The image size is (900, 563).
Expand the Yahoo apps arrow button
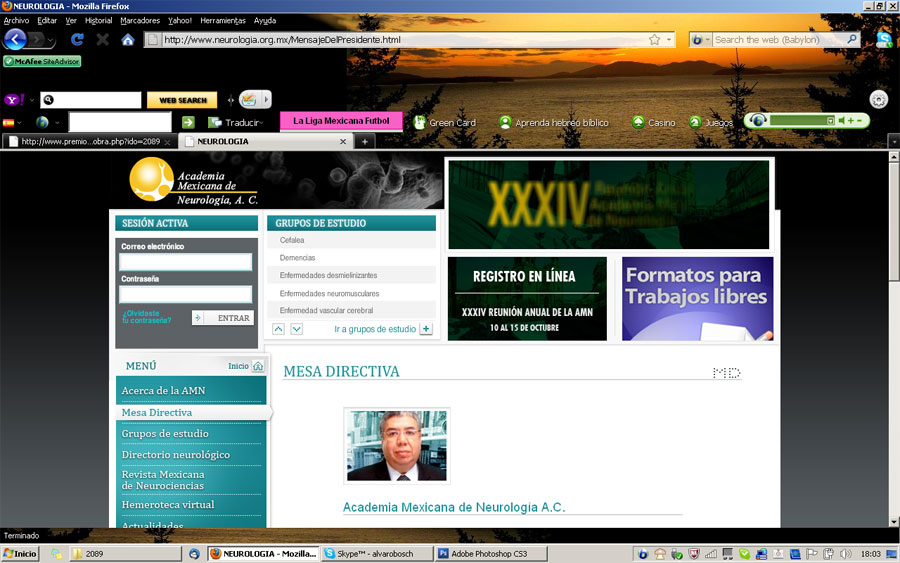(266, 99)
